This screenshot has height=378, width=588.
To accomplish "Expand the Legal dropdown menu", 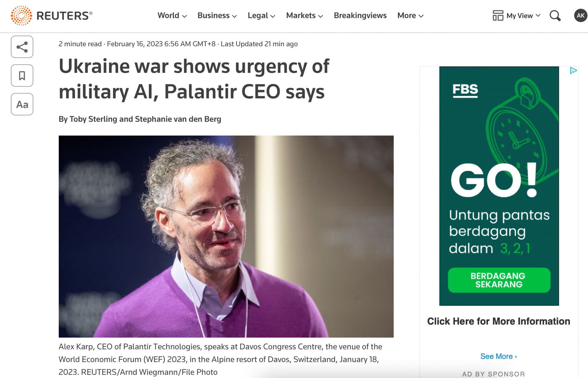I will coord(261,15).
